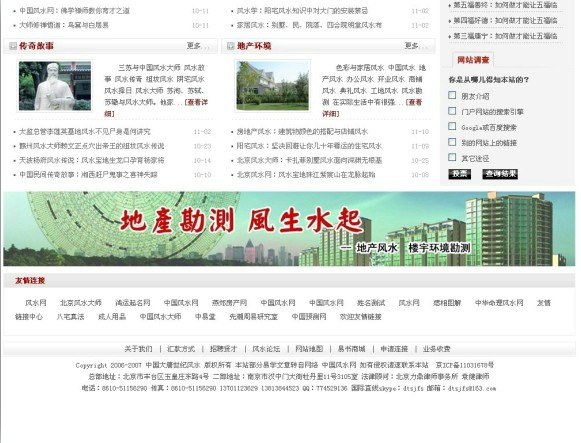View poll with 查询结果 button
Viewport: 581px width, 443px height.
pyautogui.click(x=500, y=174)
